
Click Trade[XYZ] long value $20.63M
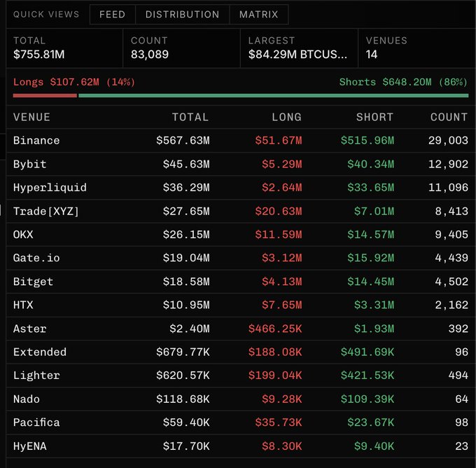pos(279,211)
